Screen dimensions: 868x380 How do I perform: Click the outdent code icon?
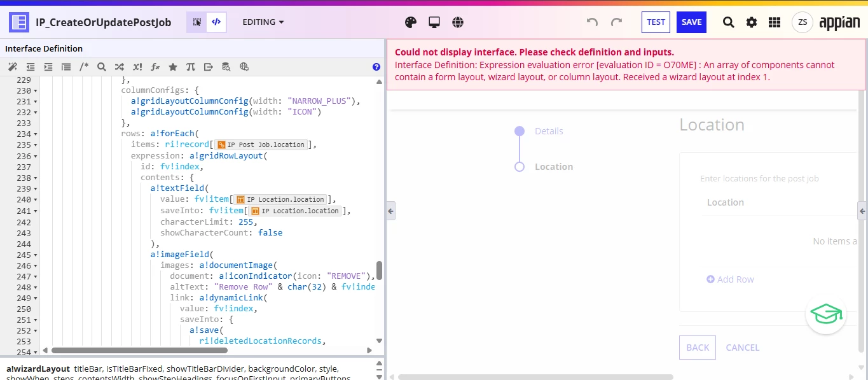point(30,67)
